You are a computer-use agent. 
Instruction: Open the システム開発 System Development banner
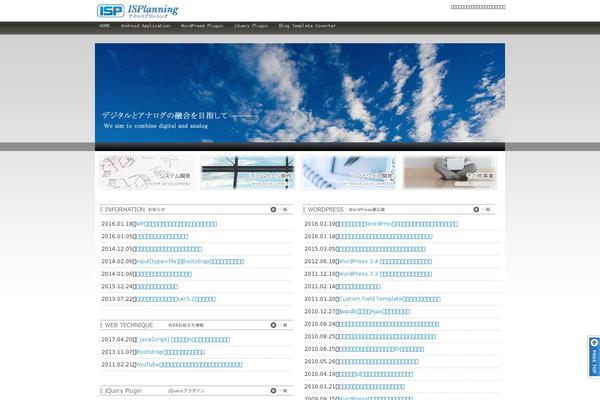pos(147,172)
